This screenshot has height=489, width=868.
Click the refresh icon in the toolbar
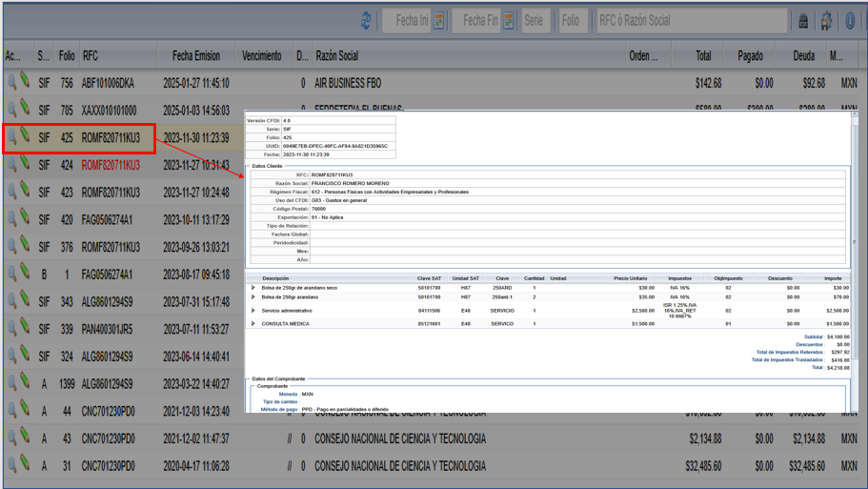pos(366,21)
